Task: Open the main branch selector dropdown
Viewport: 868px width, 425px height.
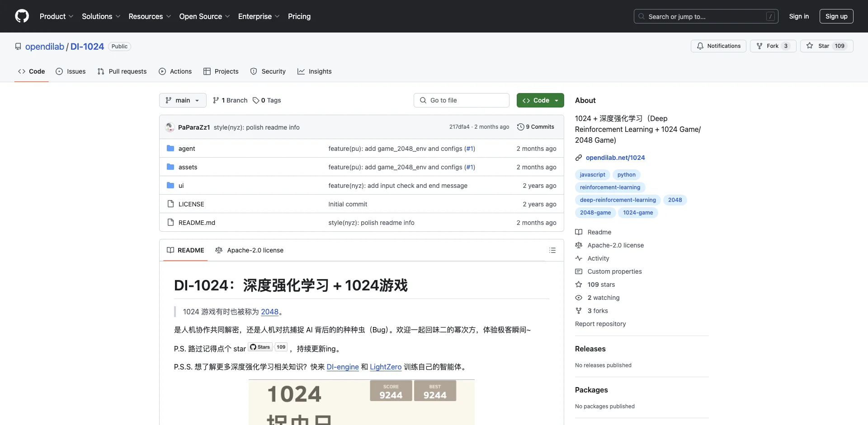Action: [183, 100]
